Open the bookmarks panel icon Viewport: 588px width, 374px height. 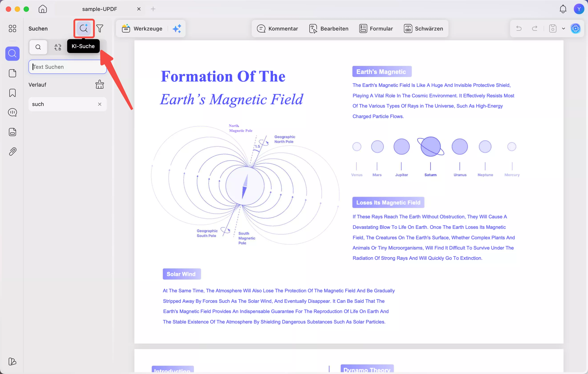point(12,93)
